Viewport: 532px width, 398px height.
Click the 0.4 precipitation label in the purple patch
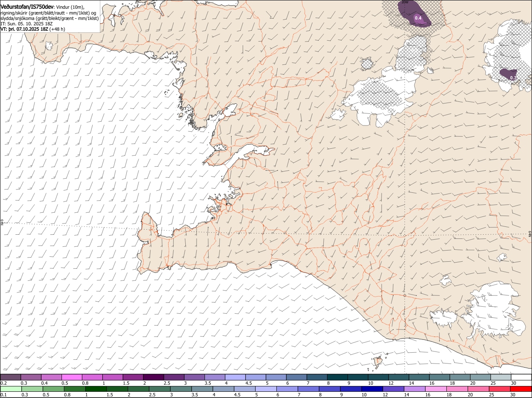pyautogui.click(x=418, y=18)
